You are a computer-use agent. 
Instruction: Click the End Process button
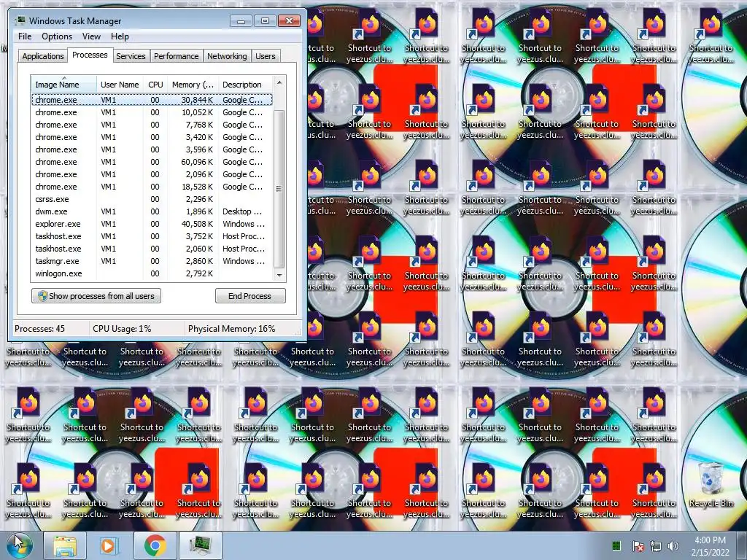[x=250, y=296]
